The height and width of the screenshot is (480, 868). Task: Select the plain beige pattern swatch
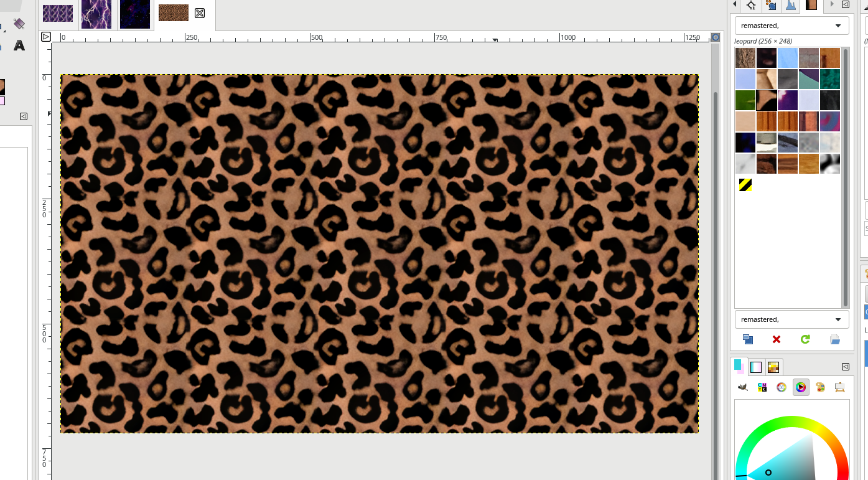coord(745,121)
